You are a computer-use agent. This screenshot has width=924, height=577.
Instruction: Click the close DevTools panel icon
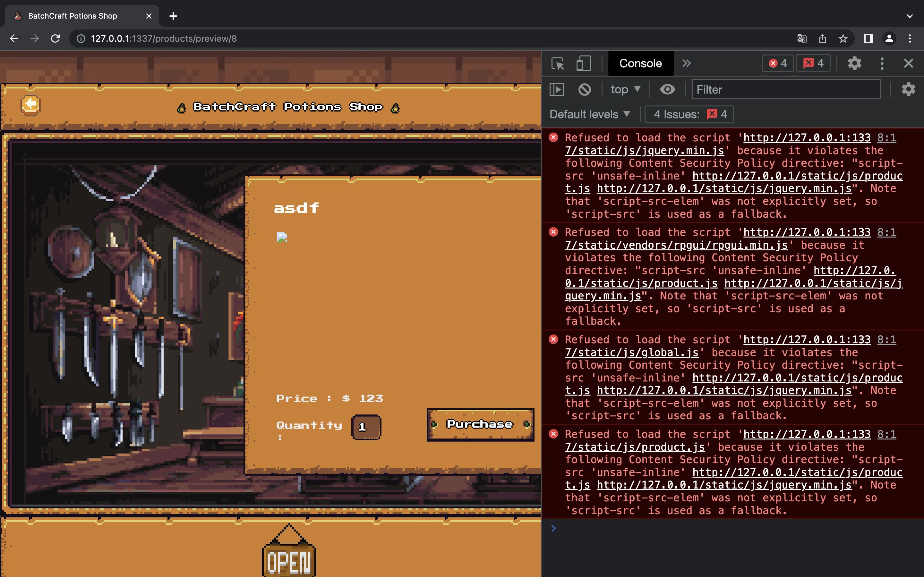[909, 63]
